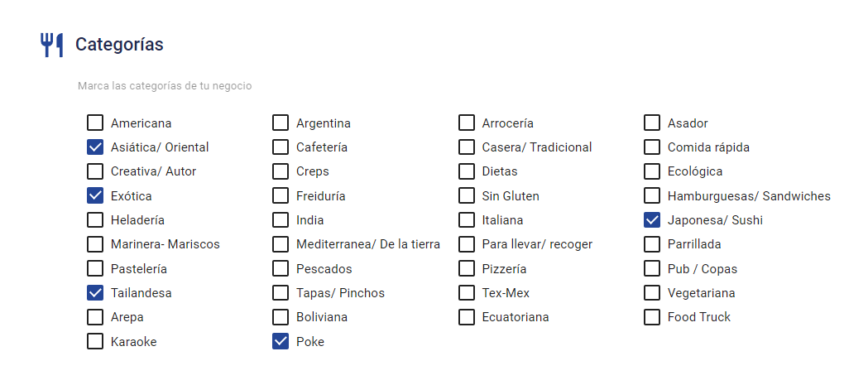Deselect the Poke checkbox
Viewport: 868px width, 385px height.
281,341
